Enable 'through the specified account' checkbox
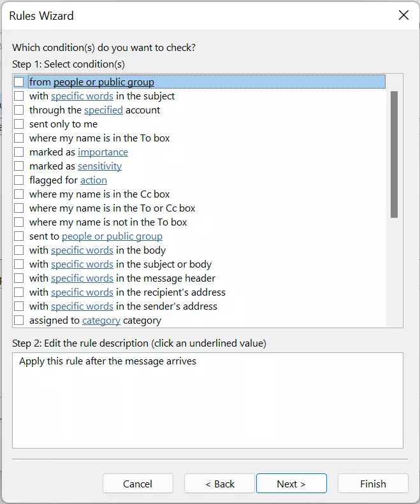 point(19,110)
